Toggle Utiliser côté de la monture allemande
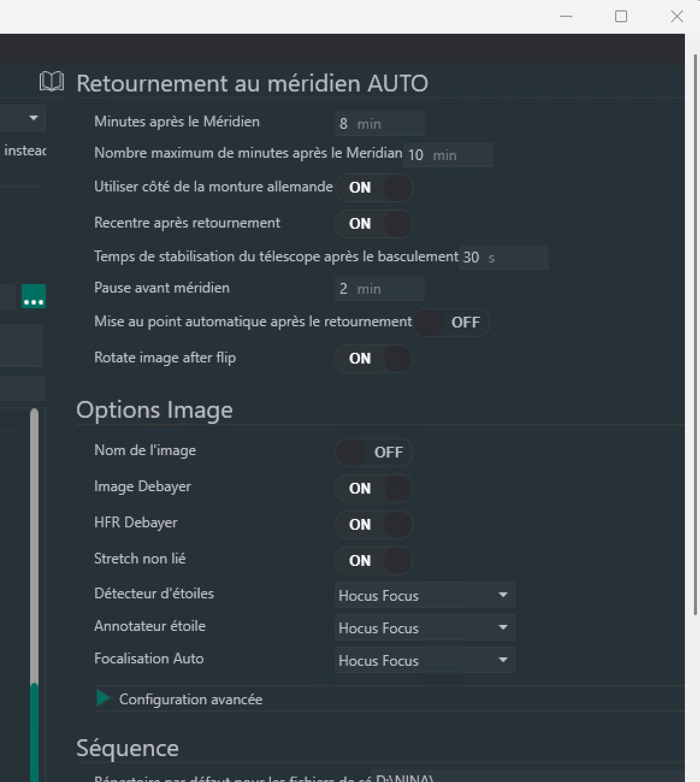Image resolution: width=700 pixels, height=782 pixels. click(x=374, y=188)
